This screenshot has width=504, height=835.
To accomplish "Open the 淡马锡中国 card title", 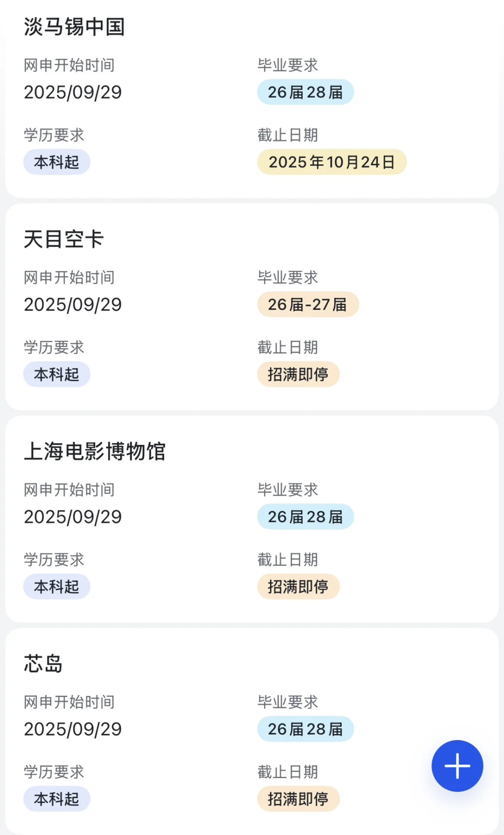I will 75,27.
